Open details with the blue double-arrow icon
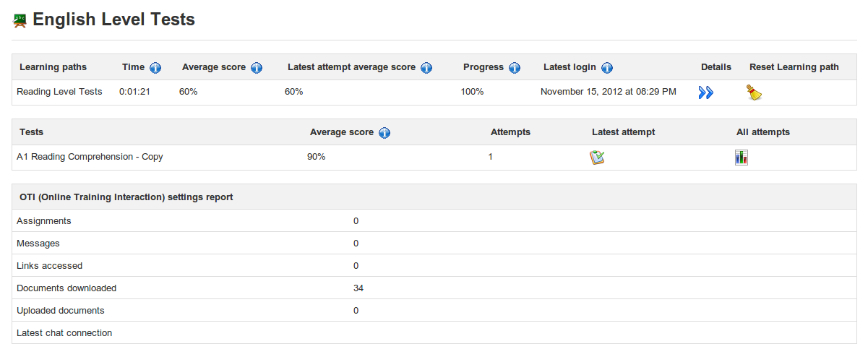The width and height of the screenshot is (868, 357). [706, 93]
